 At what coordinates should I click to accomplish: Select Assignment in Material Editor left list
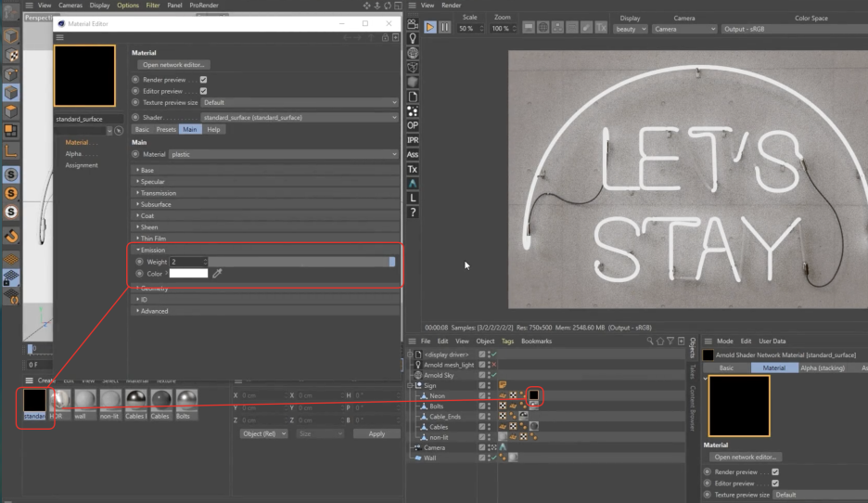click(82, 165)
